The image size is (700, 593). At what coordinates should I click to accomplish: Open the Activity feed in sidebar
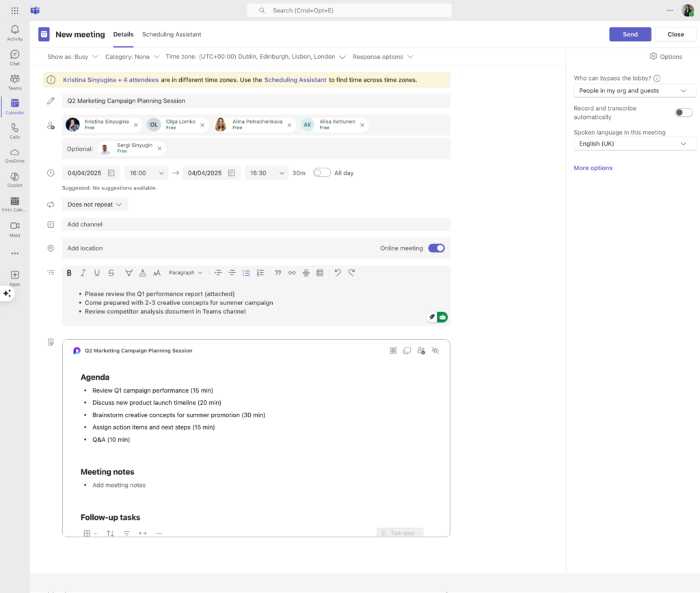(x=15, y=33)
